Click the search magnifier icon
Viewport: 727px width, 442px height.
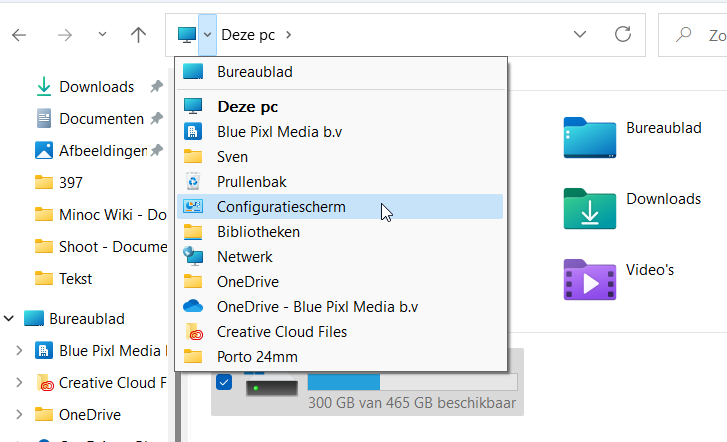(684, 34)
